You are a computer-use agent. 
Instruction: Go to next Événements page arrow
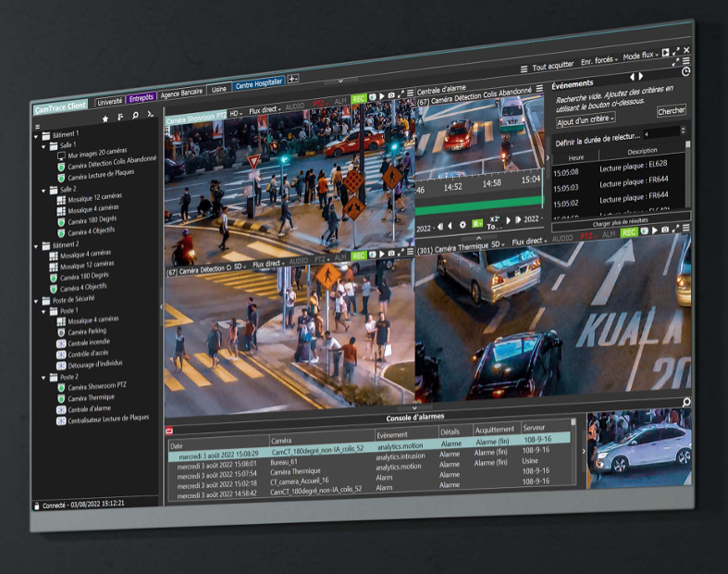[x=641, y=76]
